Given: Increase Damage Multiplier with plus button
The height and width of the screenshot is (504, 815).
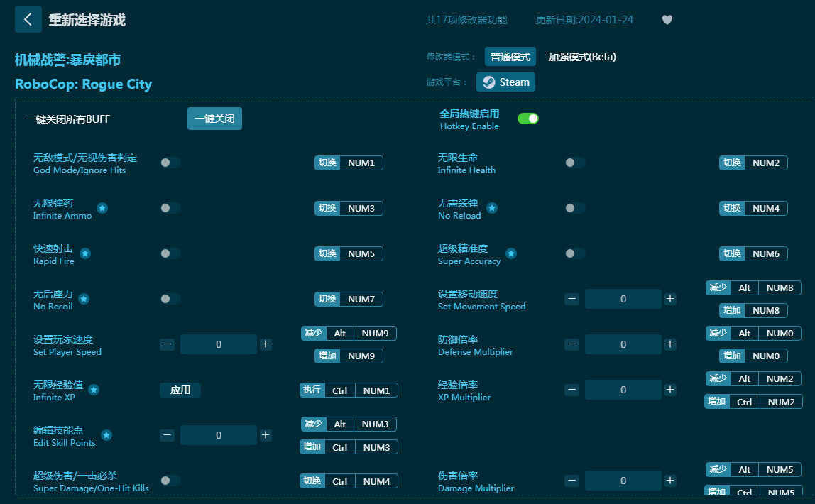Looking at the screenshot, I should point(670,481).
